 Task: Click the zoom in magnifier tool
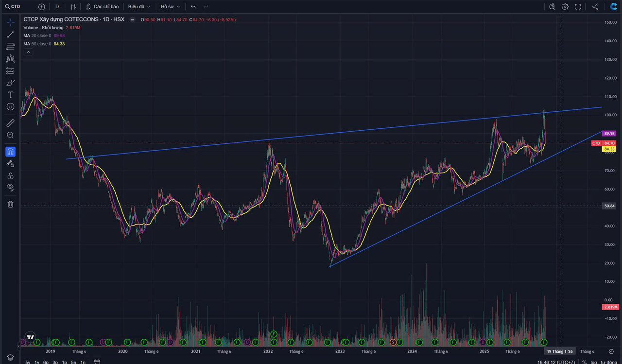click(x=10, y=135)
